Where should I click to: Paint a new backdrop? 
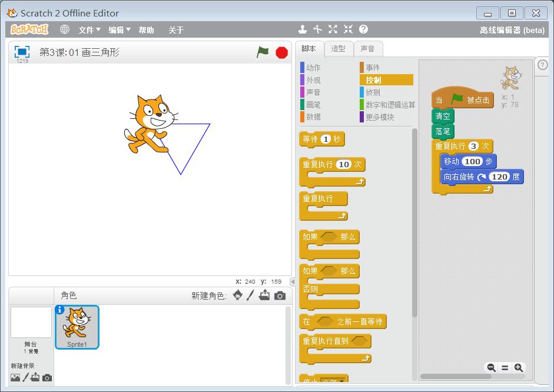point(25,377)
